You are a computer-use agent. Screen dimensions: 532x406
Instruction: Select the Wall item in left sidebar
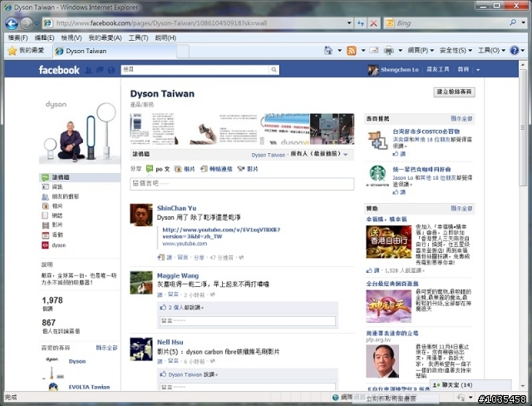80,177
